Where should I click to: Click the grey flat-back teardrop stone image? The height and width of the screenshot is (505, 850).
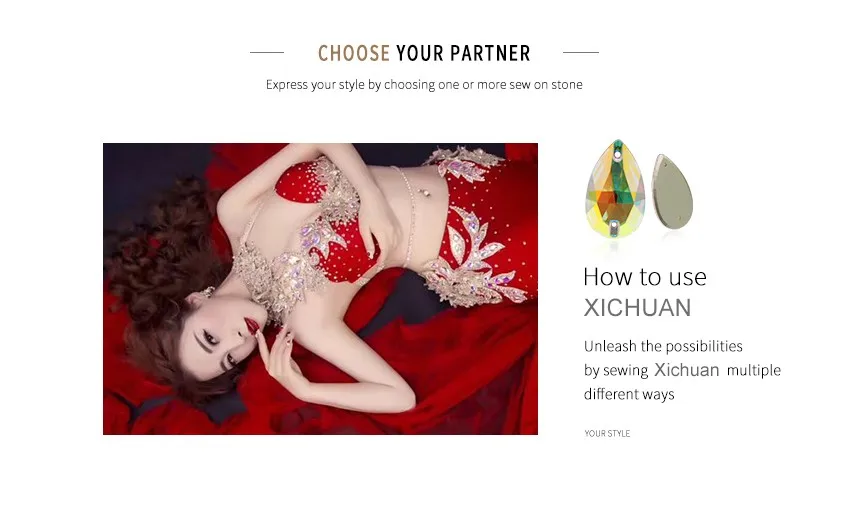pos(672,191)
